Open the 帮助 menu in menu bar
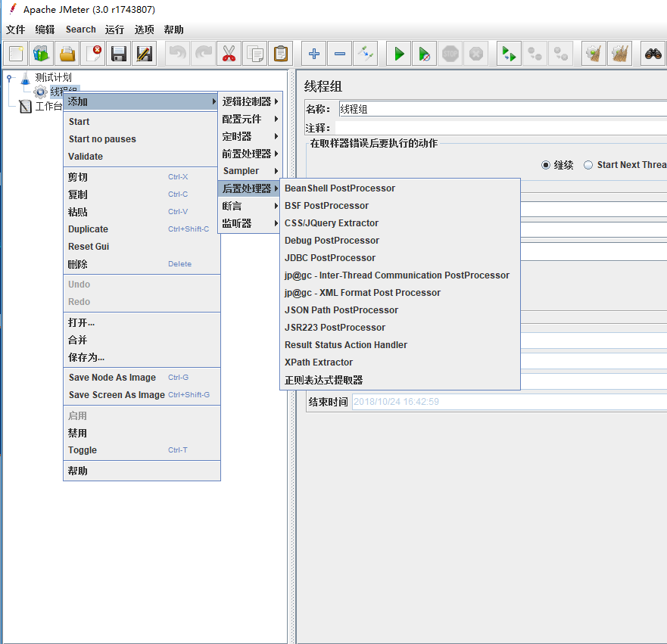667x644 pixels. (173, 30)
